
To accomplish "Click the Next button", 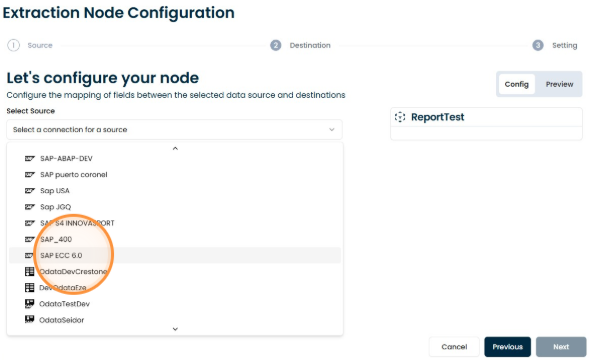I will pyautogui.click(x=561, y=347).
